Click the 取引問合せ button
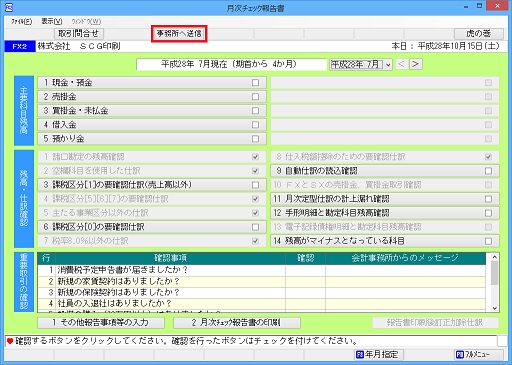 coord(79,34)
